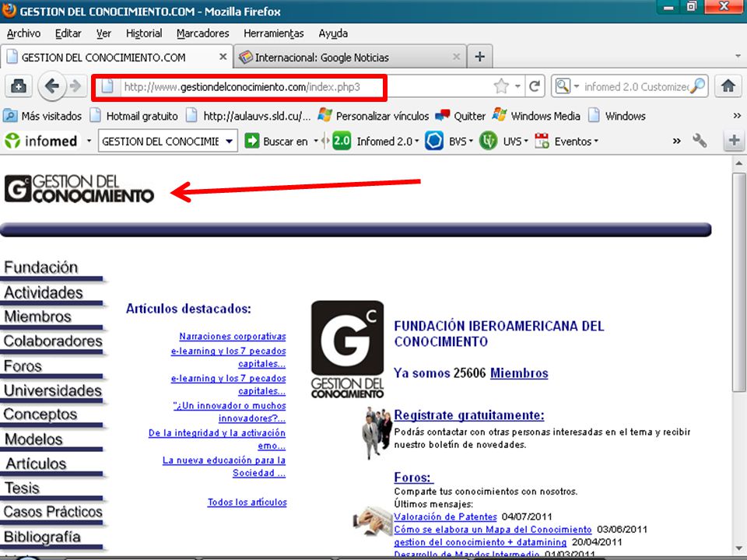Screen dimensions: 747x560
Task: Open Todos los artículos link
Action: click(247, 502)
